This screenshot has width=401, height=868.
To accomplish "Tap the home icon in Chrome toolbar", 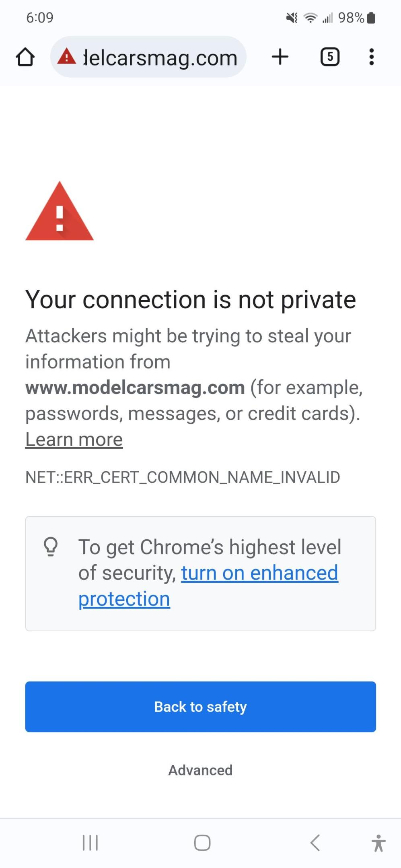I will click(x=26, y=57).
